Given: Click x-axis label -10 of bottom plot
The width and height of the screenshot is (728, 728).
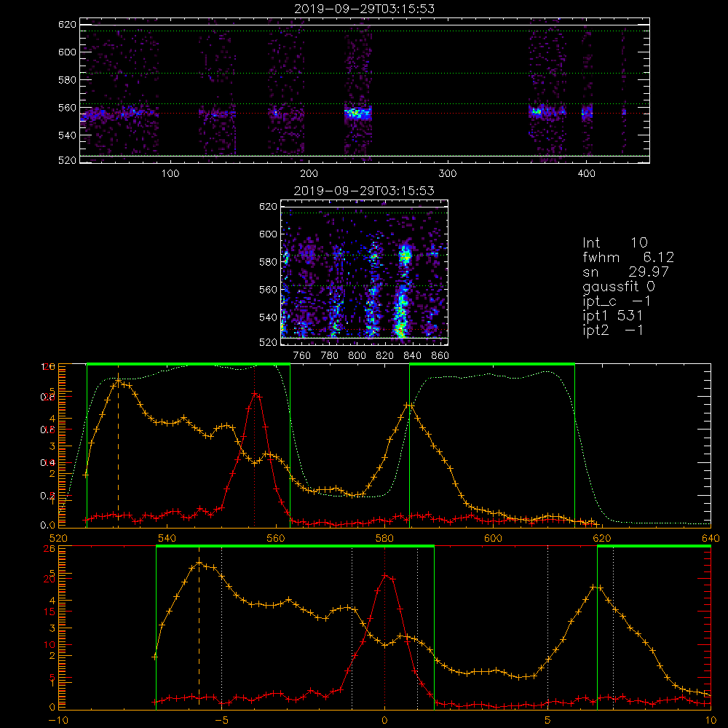Looking at the screenshot, I should [x=58, y=721].
